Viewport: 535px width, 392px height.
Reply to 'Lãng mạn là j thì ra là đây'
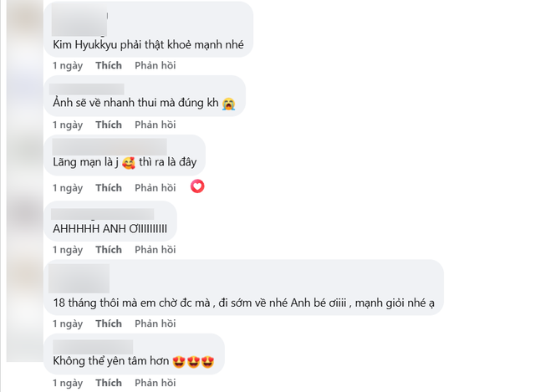155,187
